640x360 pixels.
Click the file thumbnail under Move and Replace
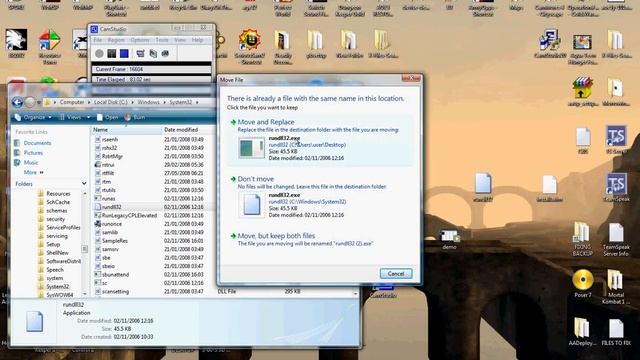(251, 148)
